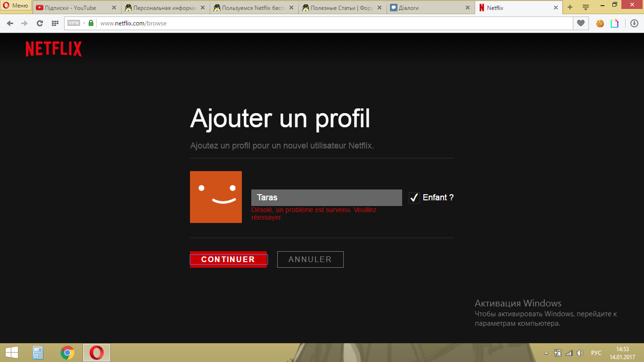
Task: Open the Opera Меню button
Action: point(16,6)
